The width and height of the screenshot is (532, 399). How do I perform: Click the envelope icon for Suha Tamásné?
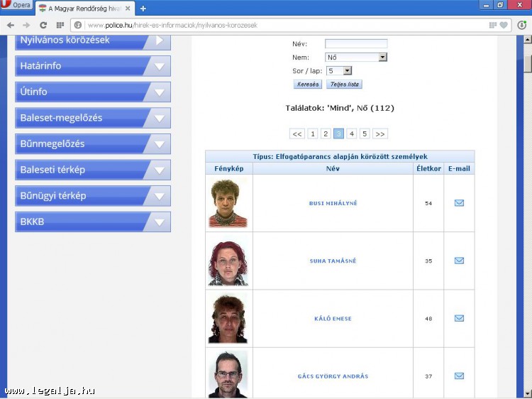coord(459,261)
